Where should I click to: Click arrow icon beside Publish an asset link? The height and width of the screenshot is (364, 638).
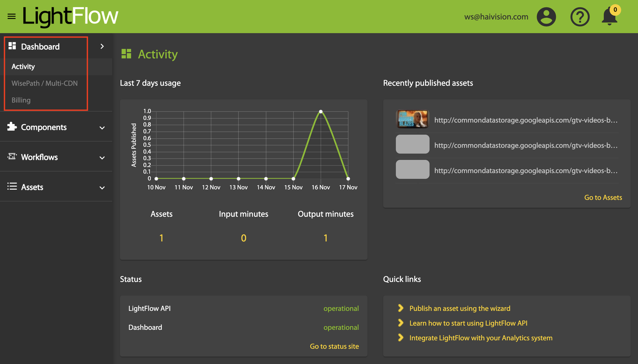click(x=401, y=308)
